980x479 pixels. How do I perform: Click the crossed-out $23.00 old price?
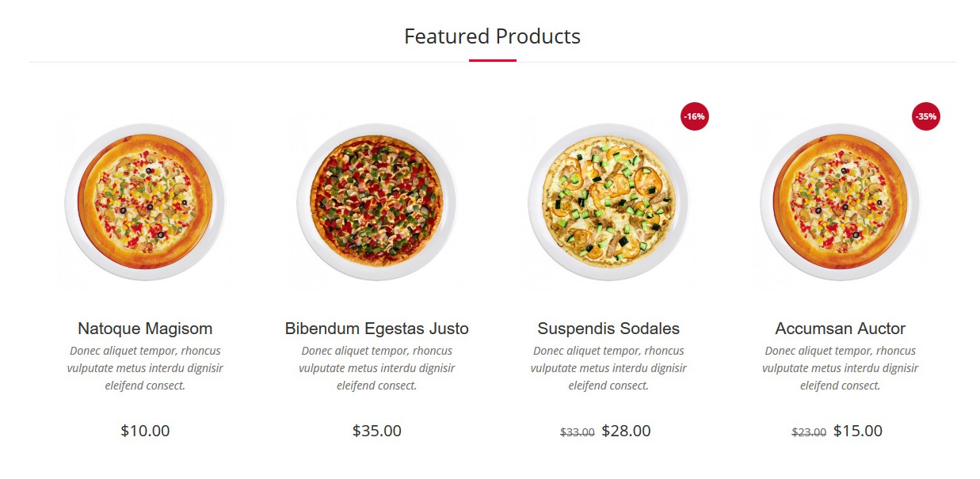(809, 432)
